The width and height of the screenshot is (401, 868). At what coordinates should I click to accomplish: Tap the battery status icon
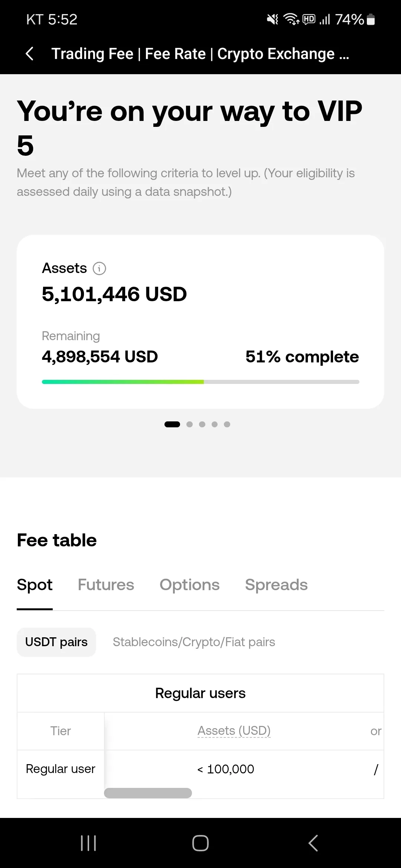pos(371,19)
